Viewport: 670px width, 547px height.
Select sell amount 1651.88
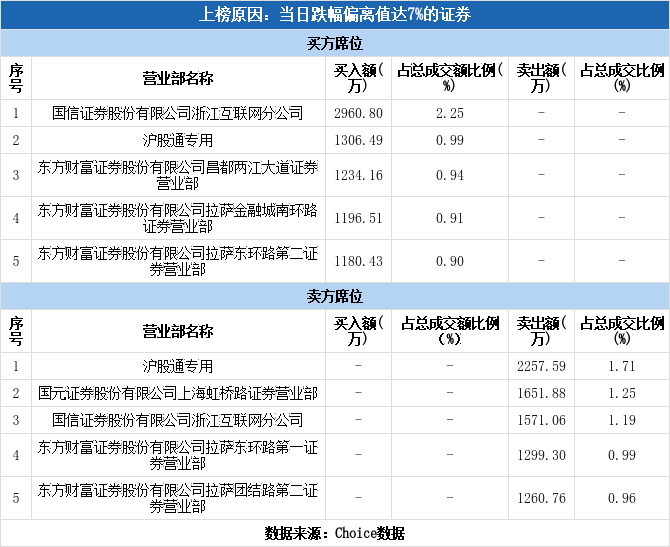[541, 393]
